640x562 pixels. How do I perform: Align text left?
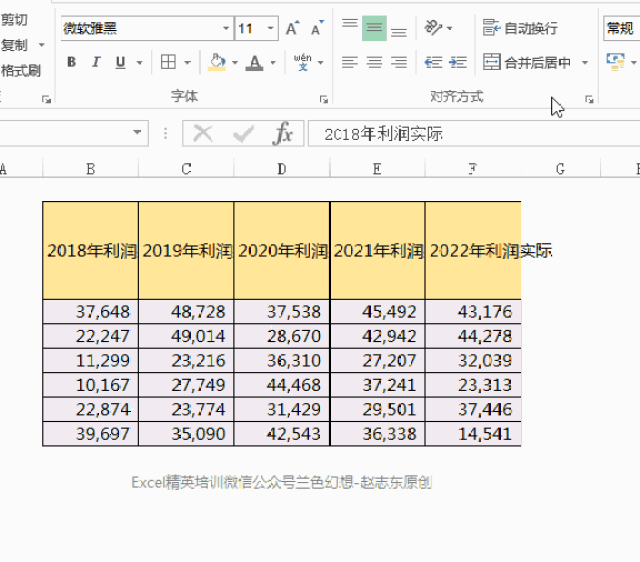(350, 62)
